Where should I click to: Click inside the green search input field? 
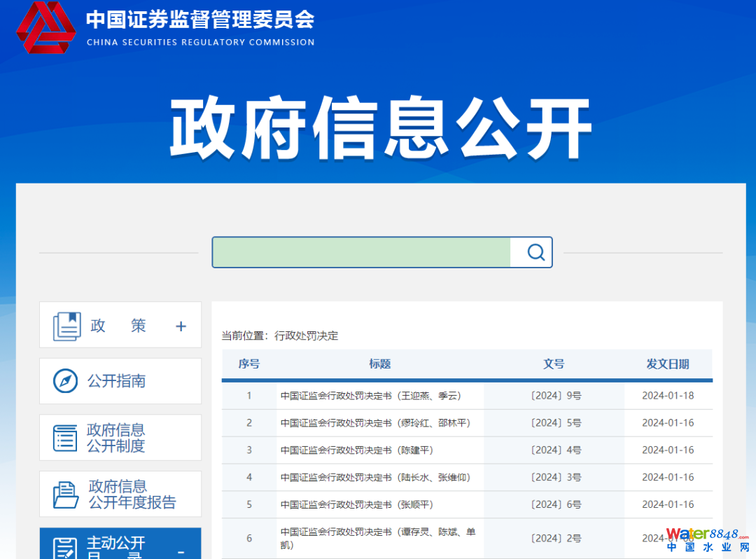361,252
